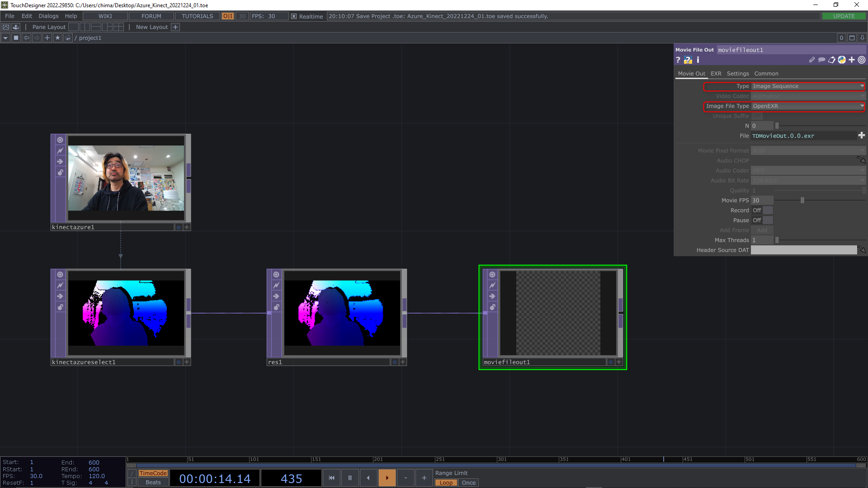Open Python help via the Python icon
Viewport: 868px width, 488px height.
pos(841,60)
